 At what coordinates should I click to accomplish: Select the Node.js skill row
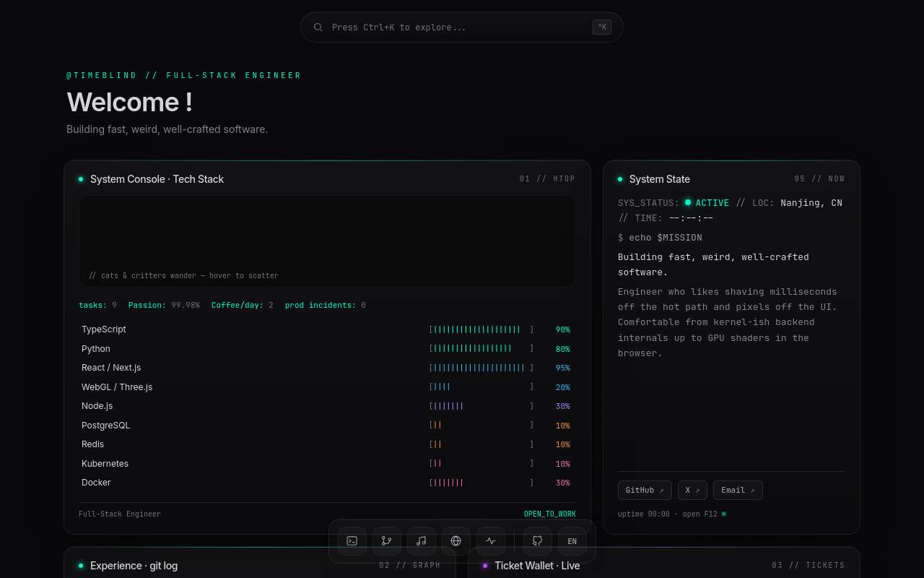(x=327, y=406)
